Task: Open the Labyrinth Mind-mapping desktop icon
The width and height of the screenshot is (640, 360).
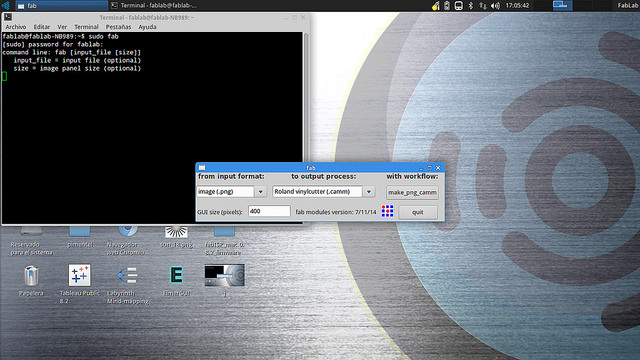Action: pyautogui.click(x=127, y=276)
